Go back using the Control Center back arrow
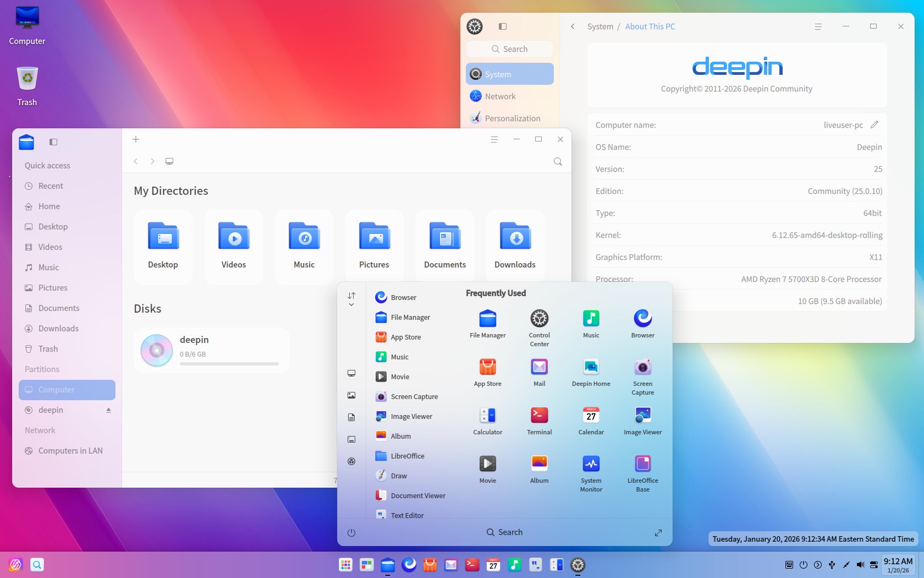This screenshot has width=924, height=578. [x=572, y=26]
